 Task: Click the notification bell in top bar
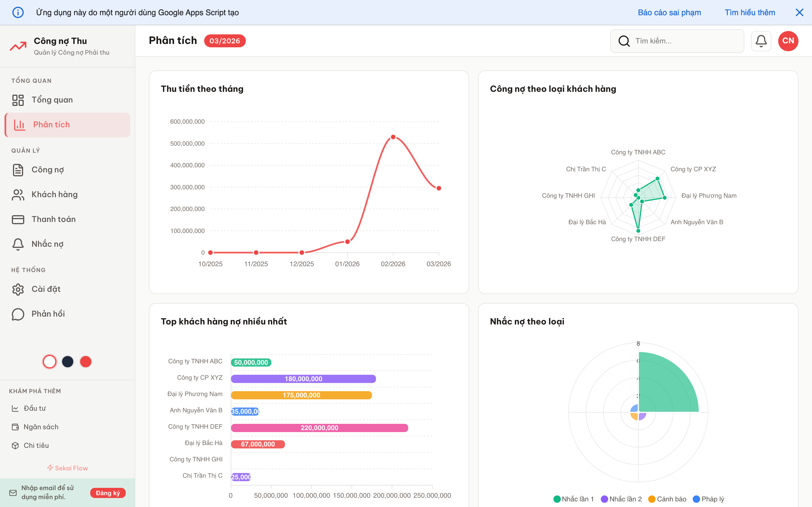[x=761, y=41]
